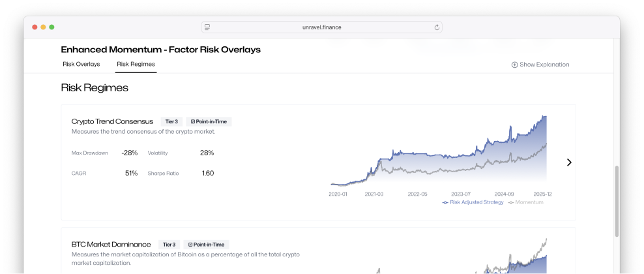
Task: Go to next chart with right chevron
Action: (569, 162)
